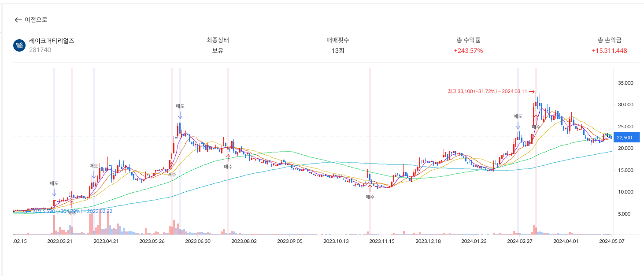This screenshot has height=276, width=644.
Task: Click the 25,000 price axis label
Action: tap(625, 127)
